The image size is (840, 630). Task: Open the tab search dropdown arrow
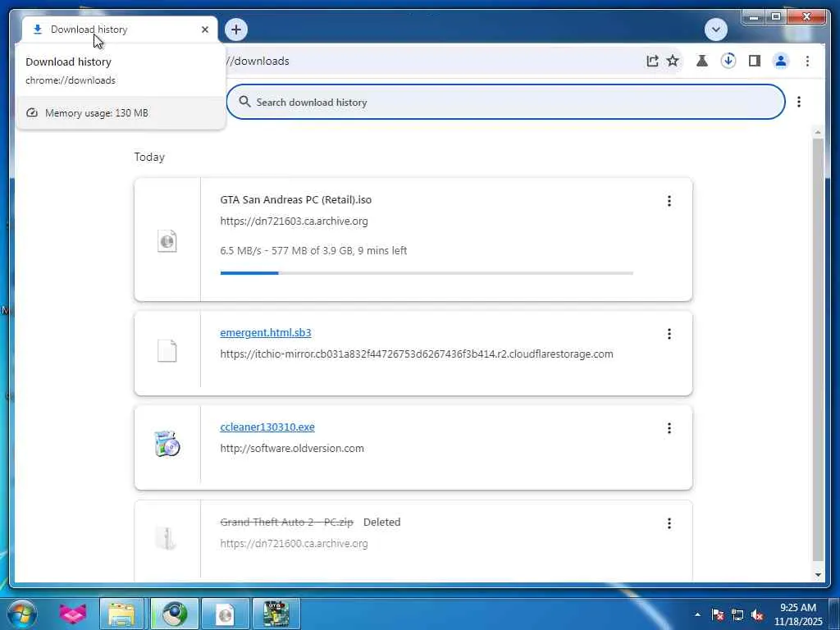click(715, 30)
